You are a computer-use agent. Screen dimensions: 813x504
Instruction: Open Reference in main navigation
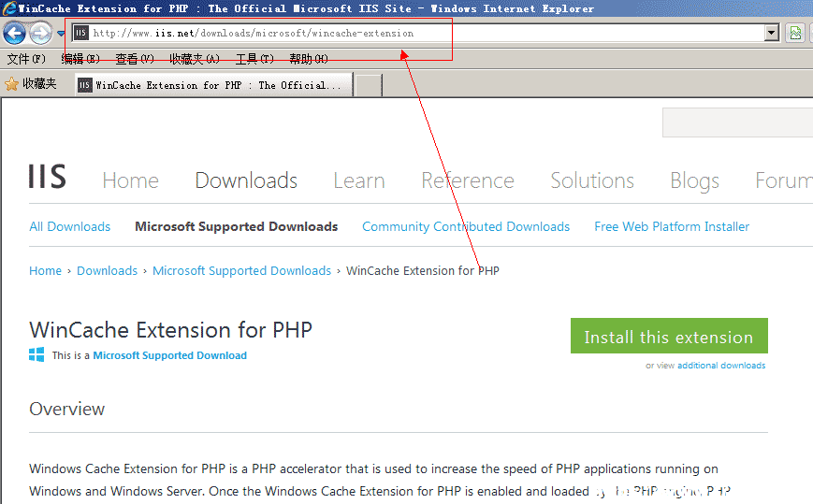[468, 180]
